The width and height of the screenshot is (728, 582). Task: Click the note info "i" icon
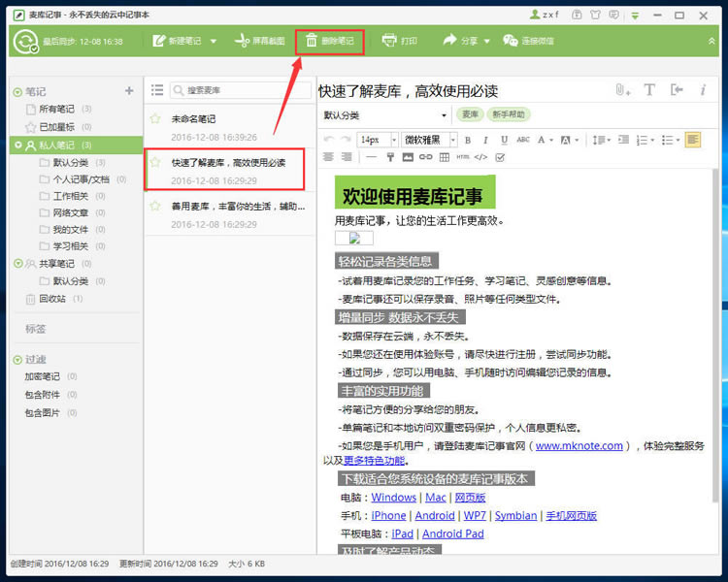coord(703,90)
